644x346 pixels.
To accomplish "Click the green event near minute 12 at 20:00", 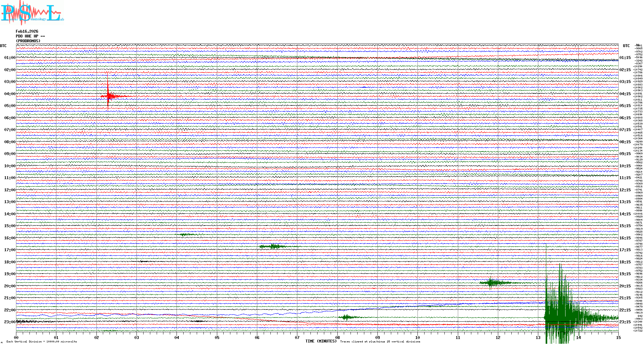I will pos(491,283).
